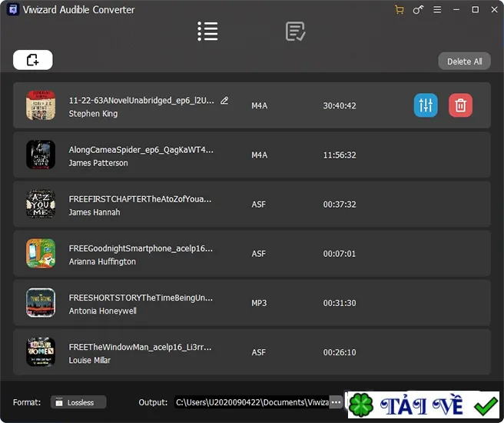Delete the 11-22-63 audiobook
Screen dimensions: 504x423
[x=461, y=105]
